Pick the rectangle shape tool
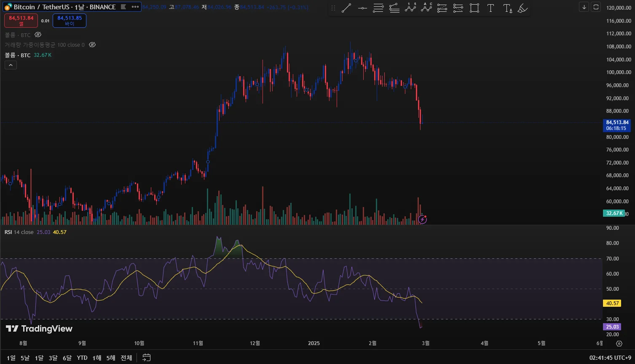This screenshot has height=364, width=635. [474, 8]
